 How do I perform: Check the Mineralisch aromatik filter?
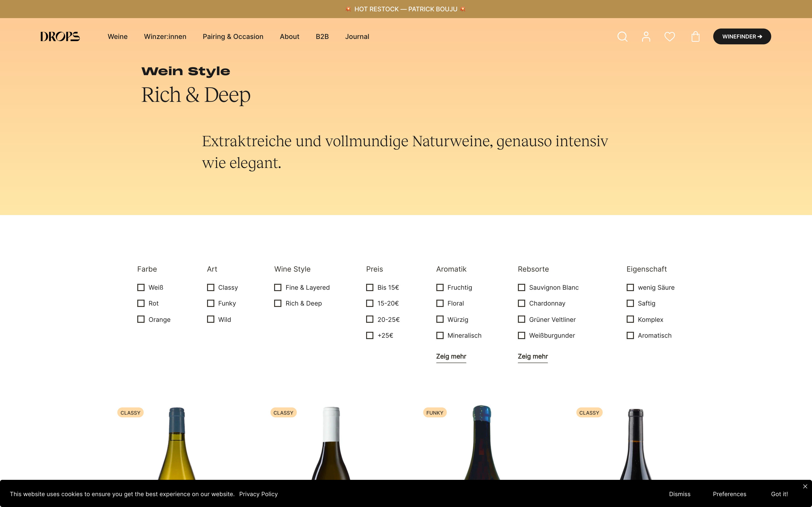pyautogui.click(x=440, y=335)
